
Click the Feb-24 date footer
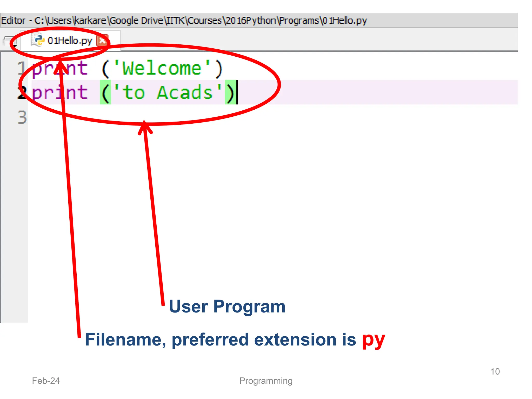pos(46,381)
